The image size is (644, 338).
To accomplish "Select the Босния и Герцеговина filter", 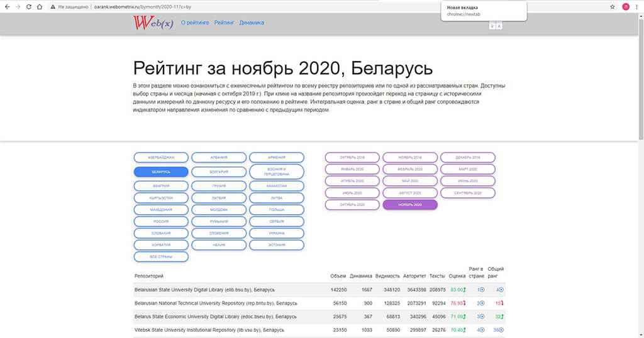I will pyautogui.click(x=277, y=172).
